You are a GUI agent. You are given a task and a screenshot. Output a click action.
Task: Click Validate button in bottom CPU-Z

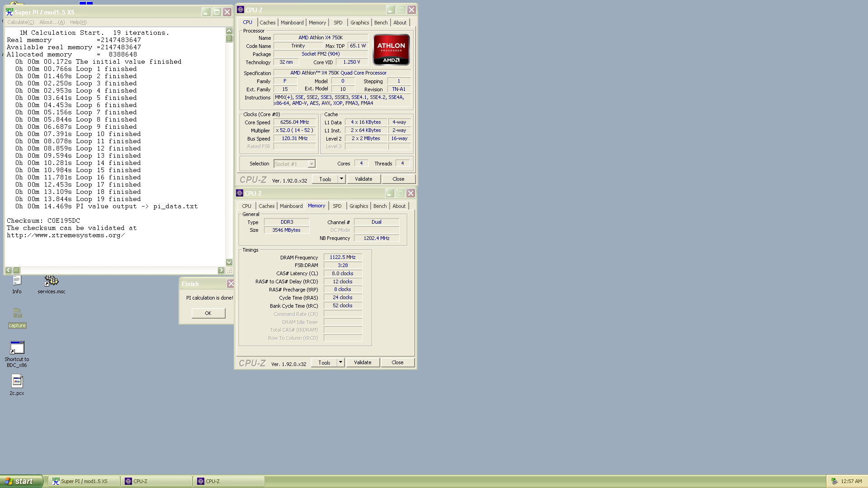click(x=363, y=362)
